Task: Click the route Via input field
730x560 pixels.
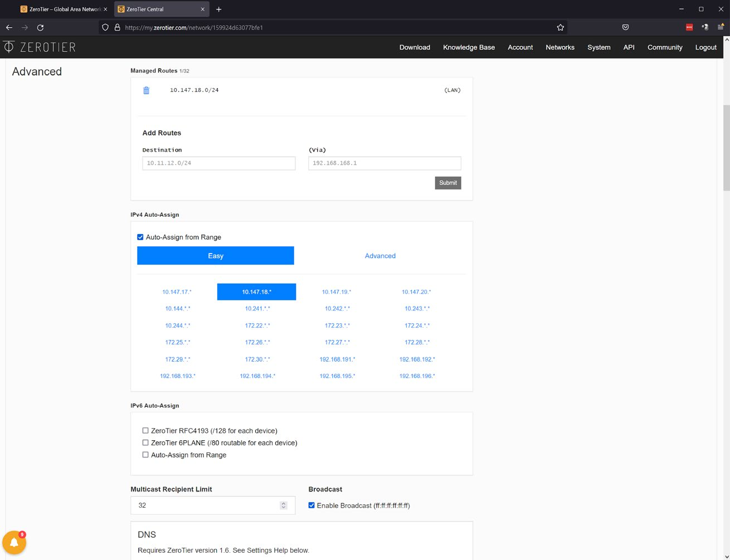Action: pyautogui.click(x=385, y=163)
